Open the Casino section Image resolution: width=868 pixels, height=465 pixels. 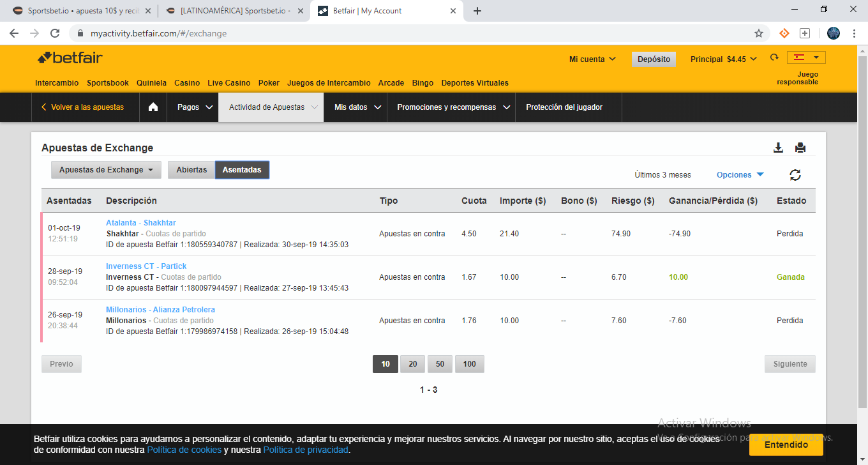coord(187,83)
